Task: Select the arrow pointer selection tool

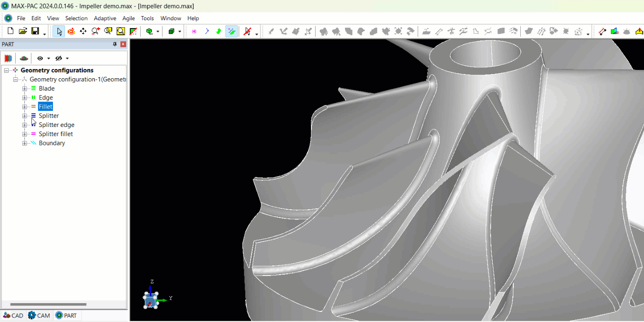Action: [59, 31]
